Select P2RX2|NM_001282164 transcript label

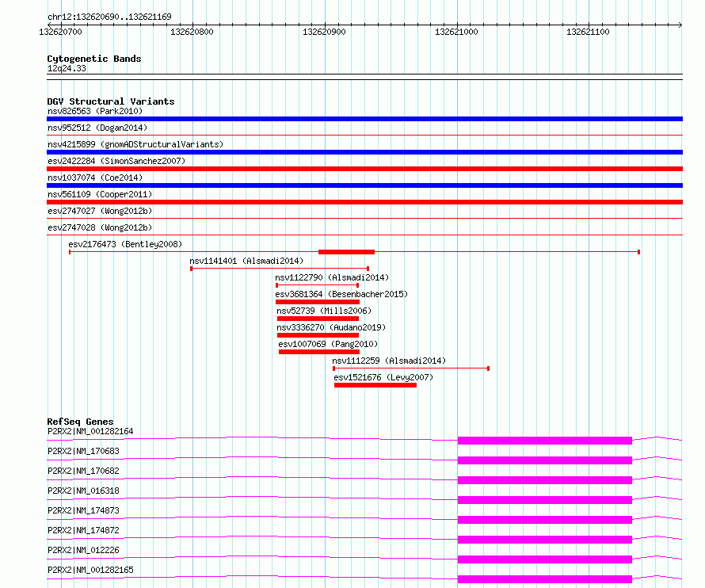point(90,431)
